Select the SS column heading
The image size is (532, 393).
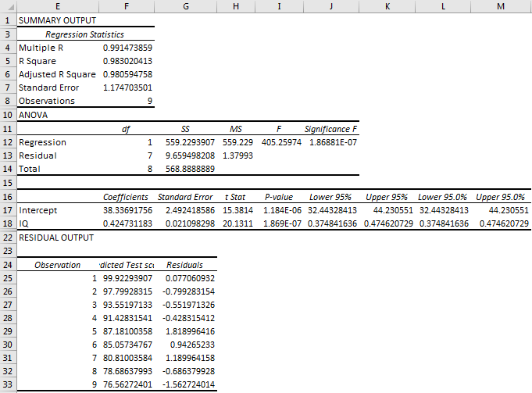click(x=185, y=129)
